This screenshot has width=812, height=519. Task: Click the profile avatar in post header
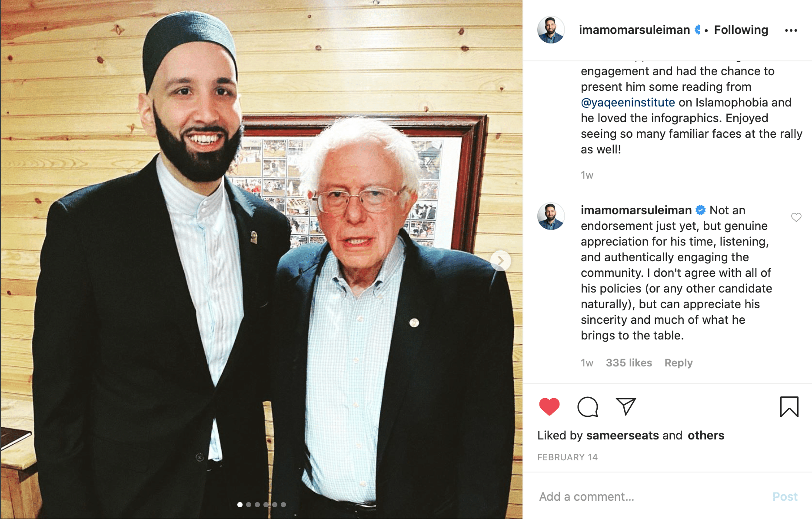tap(551, 30)
